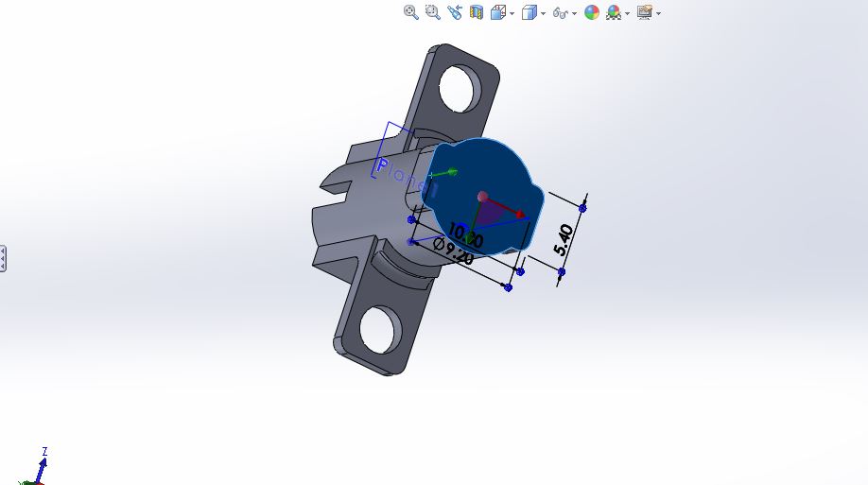Viewport: 868px width, 485px height.
Task: Click Zoom to Fit magnifier icon
Action: [410, 12]
